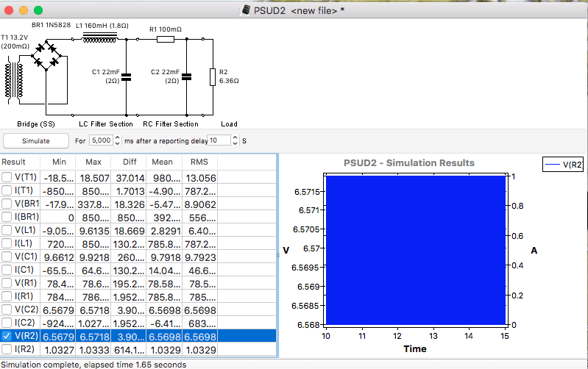Enable the I(R2) result checkbox
Image resolution: width=588 pixels, height=369 pixels.
click(7, 349)
